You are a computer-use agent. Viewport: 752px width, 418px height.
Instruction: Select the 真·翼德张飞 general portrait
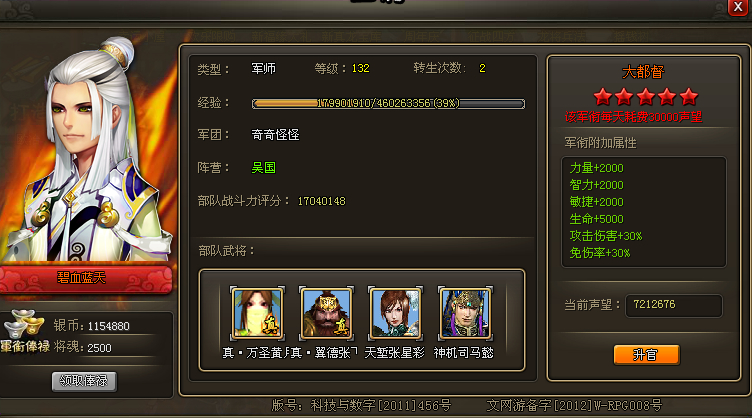point(326,313)
